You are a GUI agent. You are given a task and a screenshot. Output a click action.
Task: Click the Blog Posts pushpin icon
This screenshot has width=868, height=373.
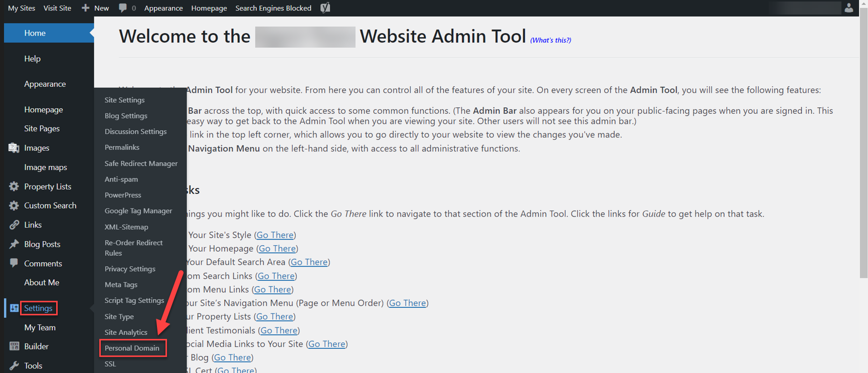pos(14,244)
